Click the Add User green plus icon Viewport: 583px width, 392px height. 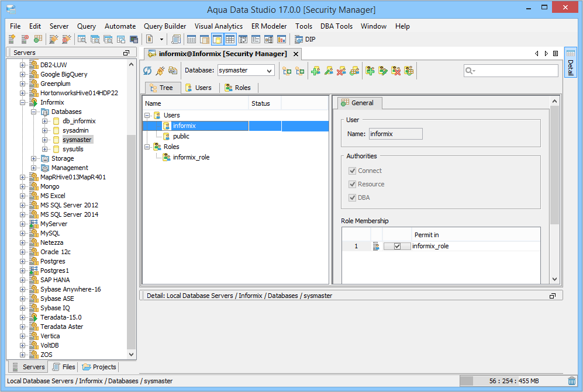316,71
